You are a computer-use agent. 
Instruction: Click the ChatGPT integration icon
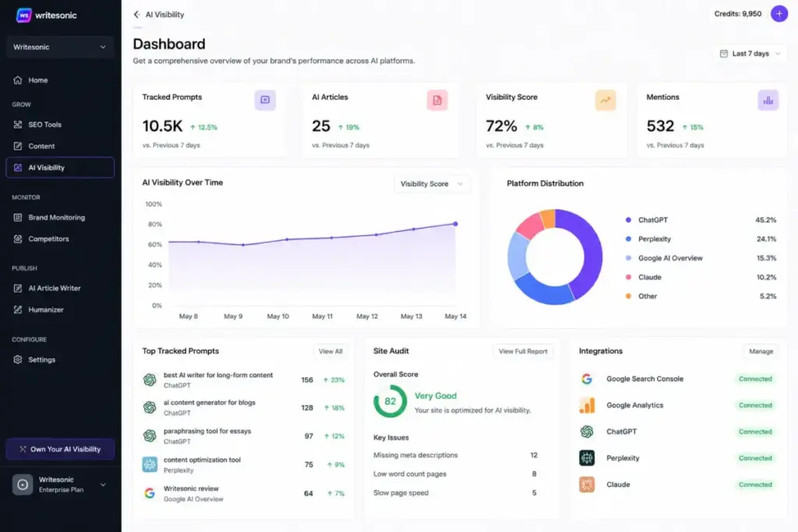[587, 432]
